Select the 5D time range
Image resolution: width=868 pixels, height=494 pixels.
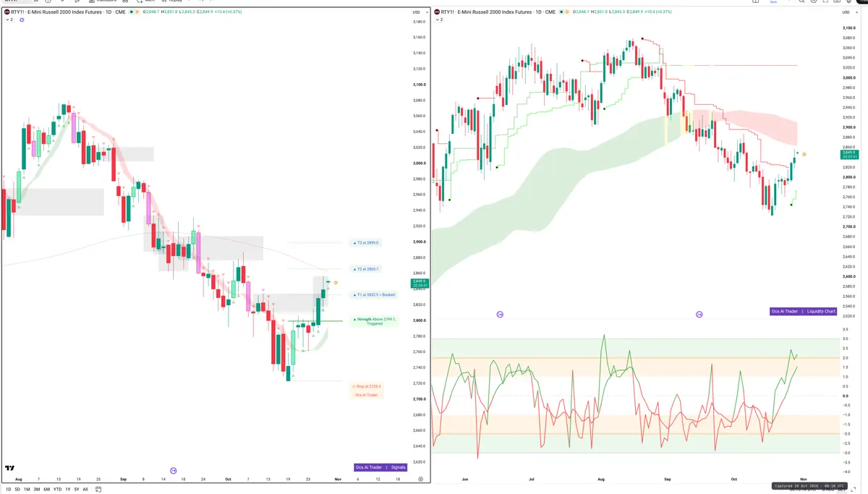[17, 490]
